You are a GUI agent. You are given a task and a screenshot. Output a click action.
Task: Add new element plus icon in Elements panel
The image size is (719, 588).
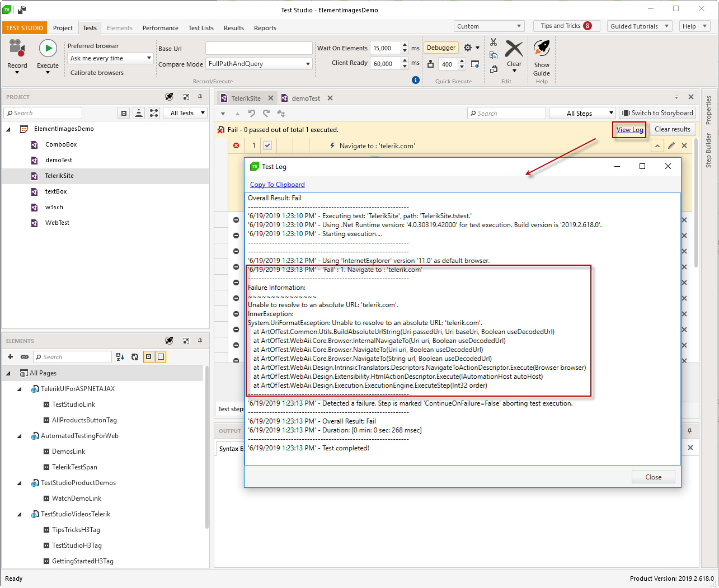[10, 357]
